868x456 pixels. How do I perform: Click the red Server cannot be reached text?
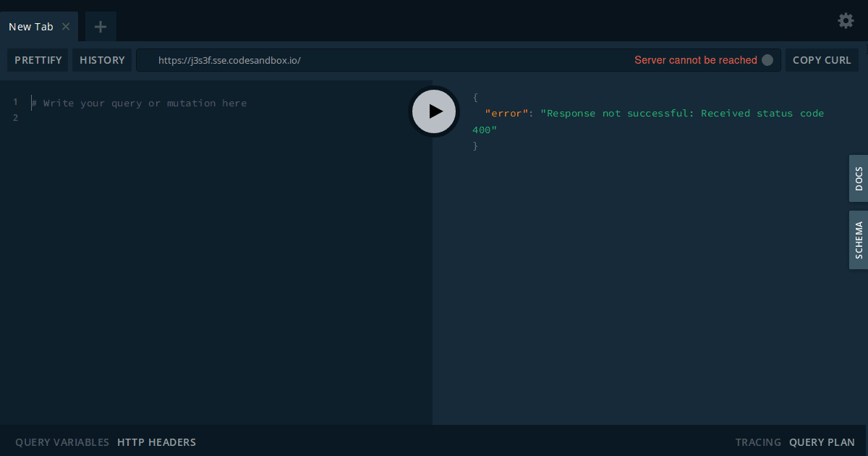[x=697, y=60]
